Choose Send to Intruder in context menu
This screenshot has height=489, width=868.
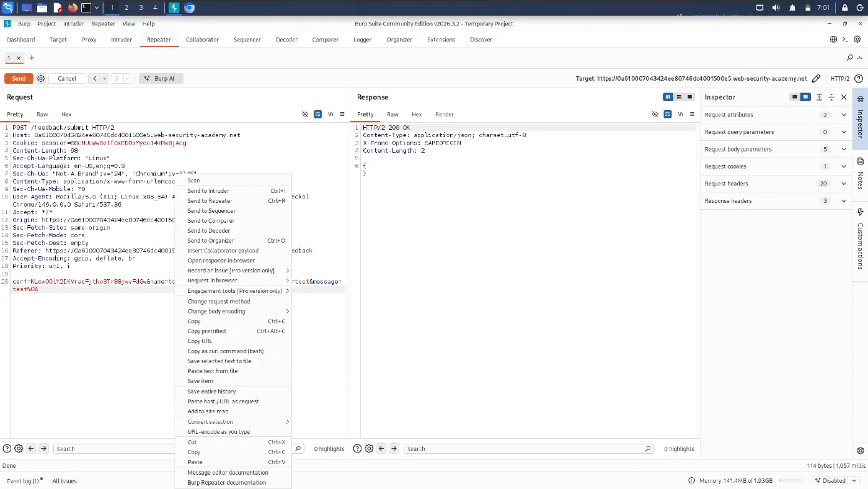click(x=233, y=191)
